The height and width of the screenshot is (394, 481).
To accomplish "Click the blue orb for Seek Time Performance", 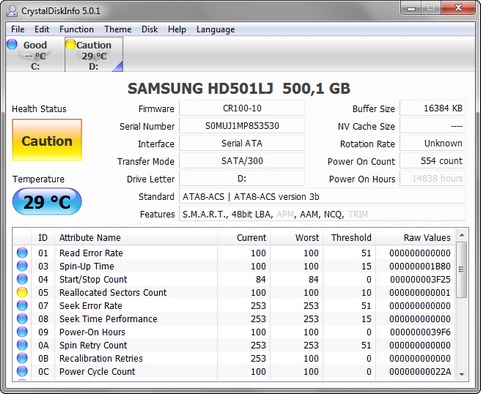I will point(22,319).
